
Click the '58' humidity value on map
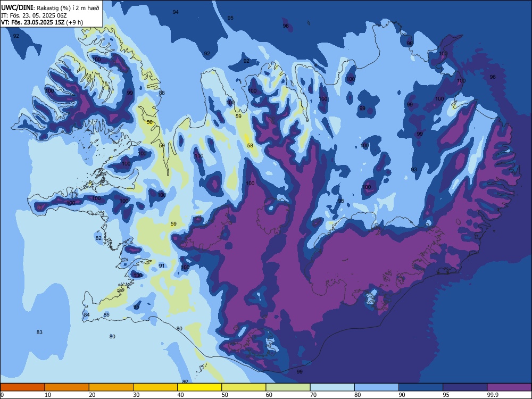pyautogui.click(x=250, y=146)
